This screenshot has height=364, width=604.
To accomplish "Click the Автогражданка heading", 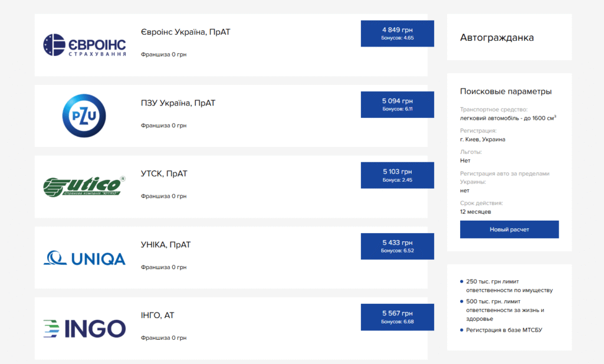I will pyautogui.click(x=497, y=37).
